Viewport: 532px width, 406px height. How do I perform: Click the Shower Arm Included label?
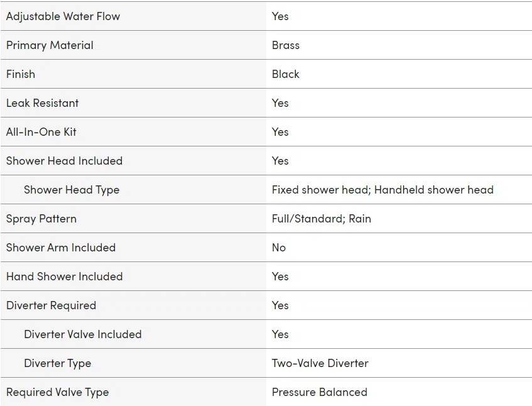pos(61,248)
